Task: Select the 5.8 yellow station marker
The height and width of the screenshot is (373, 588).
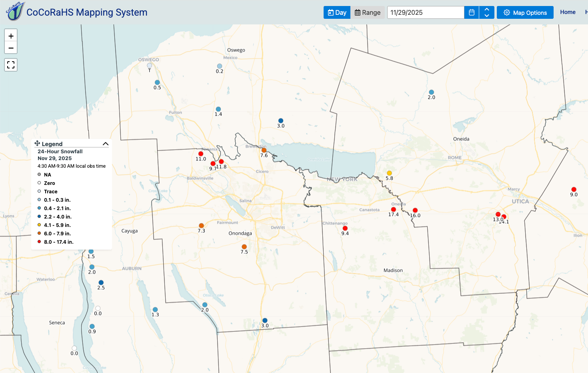Action: click(x=389, y=173)
